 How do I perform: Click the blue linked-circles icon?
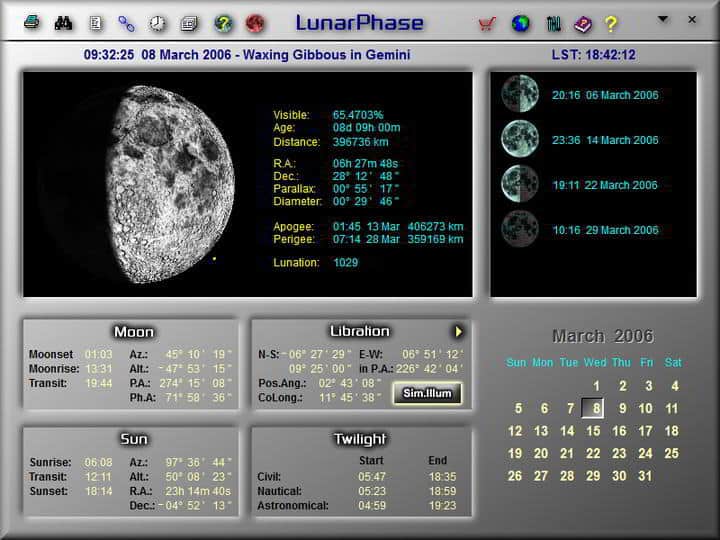point(126,23)
